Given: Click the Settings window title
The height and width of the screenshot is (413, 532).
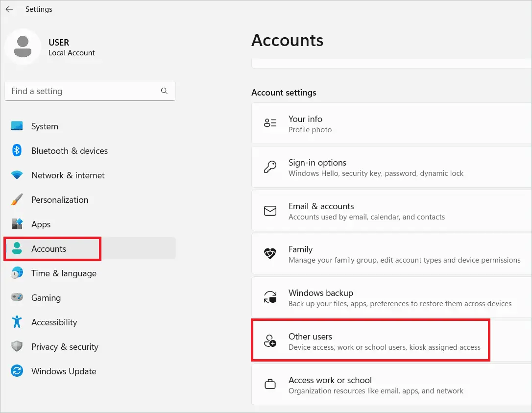Looking at the screenshot, I should (x=39, y=9).
